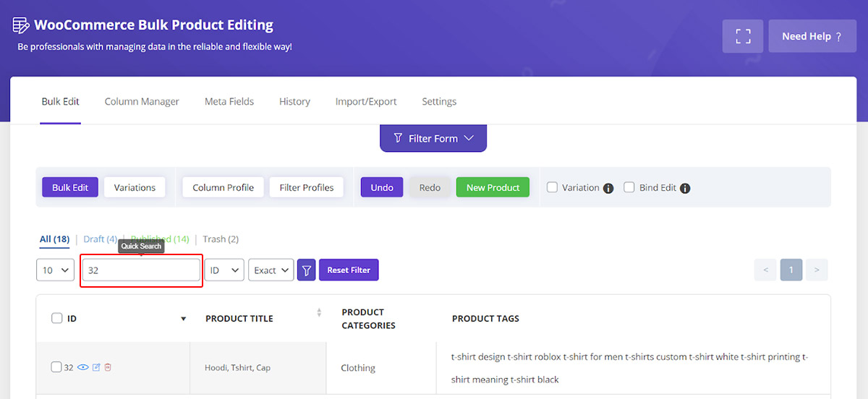Sort by Product Title arrows
The width and height of the screenshot is (868, 399).
[x=319, y=313]
